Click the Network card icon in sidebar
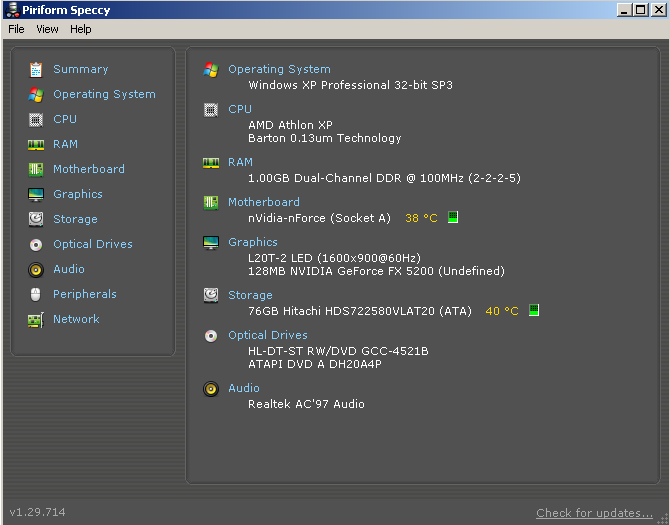The width and height of the screenshot is (670, 525). pos(36,320)
